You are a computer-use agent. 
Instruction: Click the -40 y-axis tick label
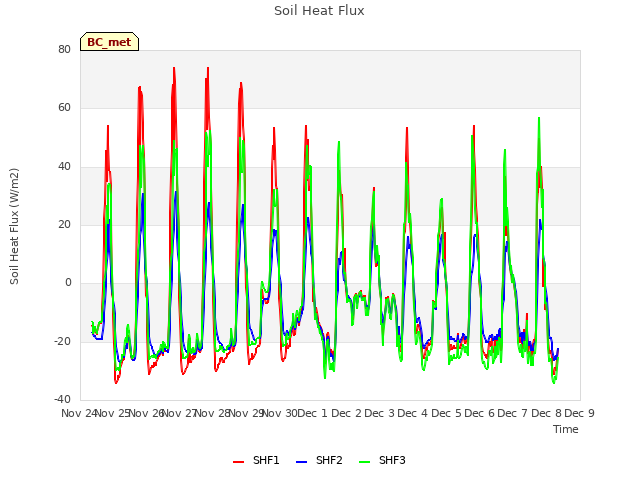click(x=62, y=400)
